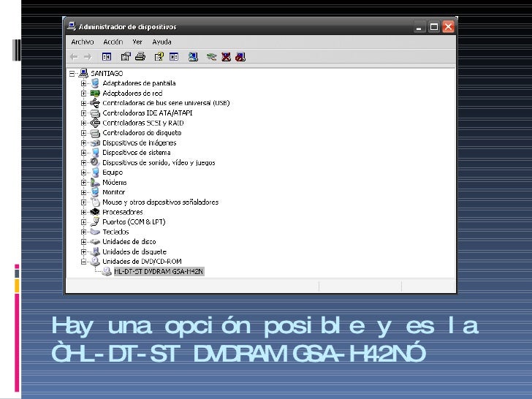Click the Adaptadores de red icon
This screenshot has height=399, width=532.
95,93
